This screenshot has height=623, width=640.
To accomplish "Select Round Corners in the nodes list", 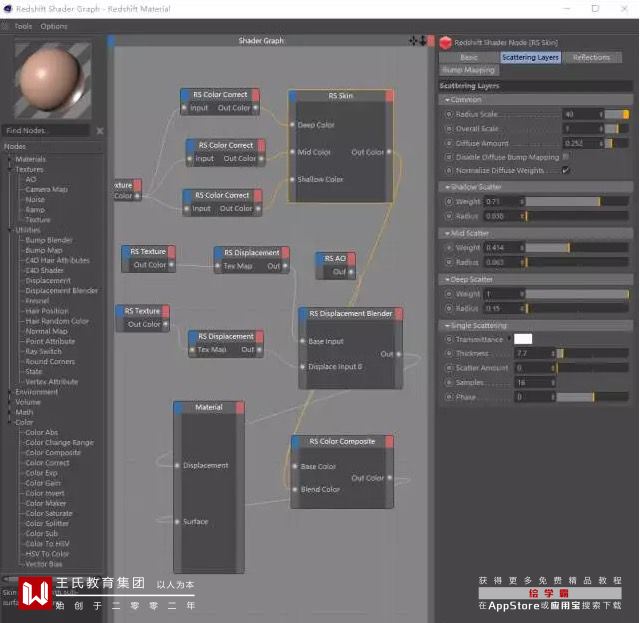I will point(50,362).
